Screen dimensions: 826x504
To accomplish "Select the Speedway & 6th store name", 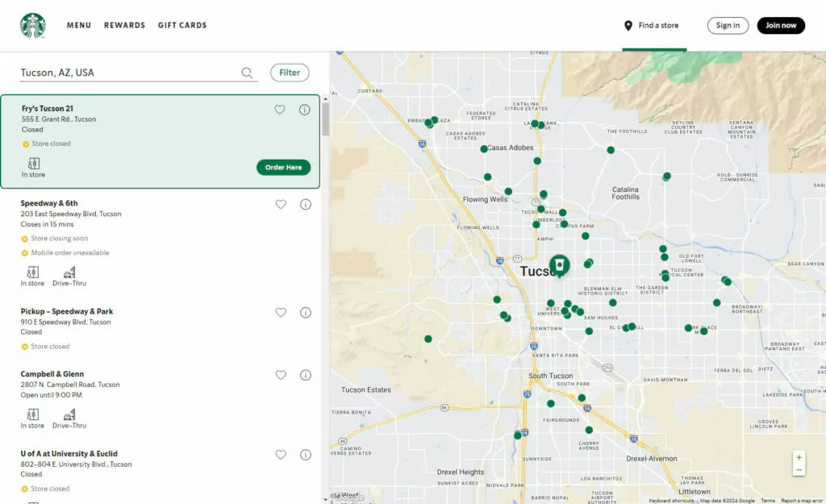I will (x=49, y=203).
